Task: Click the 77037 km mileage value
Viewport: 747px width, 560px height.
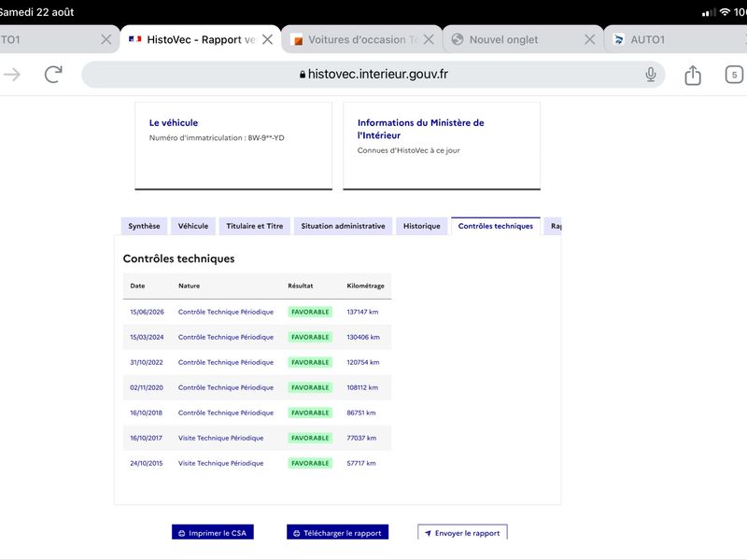Action: click(x=361, y=438)
